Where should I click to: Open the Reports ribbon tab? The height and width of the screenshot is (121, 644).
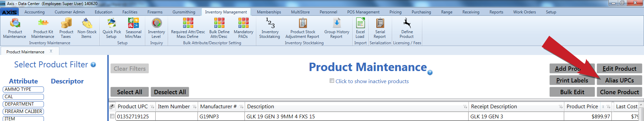point(496,12)
